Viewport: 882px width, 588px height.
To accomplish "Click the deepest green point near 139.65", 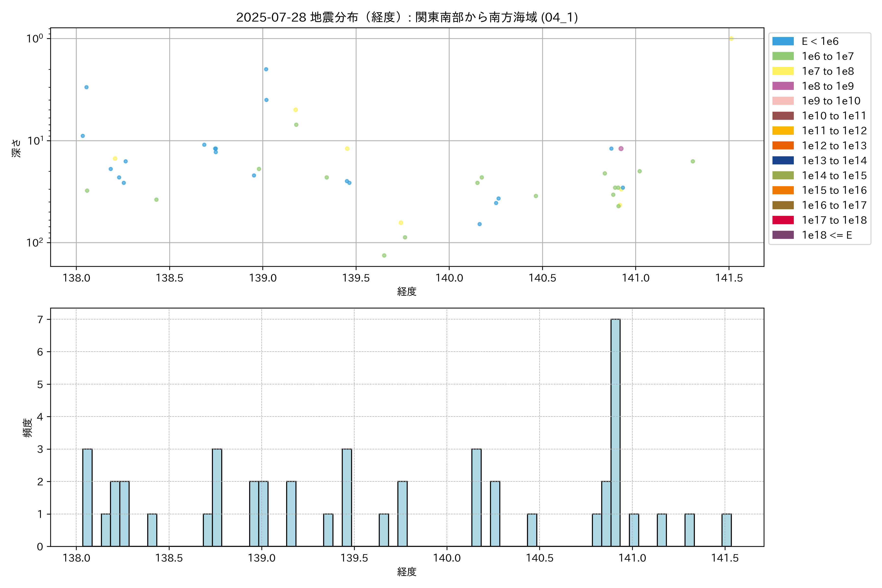I will pos(384,255).
